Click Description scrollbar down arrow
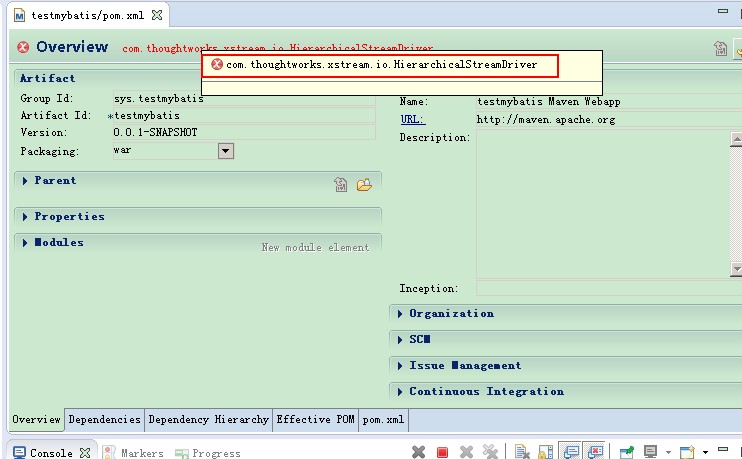Viewport: 742px width, 459px height. pos(736,269)
